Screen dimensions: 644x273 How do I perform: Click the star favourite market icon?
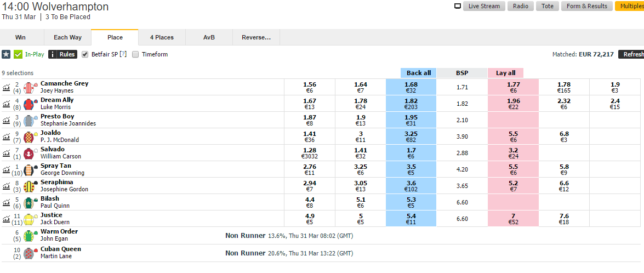[6, 54]
